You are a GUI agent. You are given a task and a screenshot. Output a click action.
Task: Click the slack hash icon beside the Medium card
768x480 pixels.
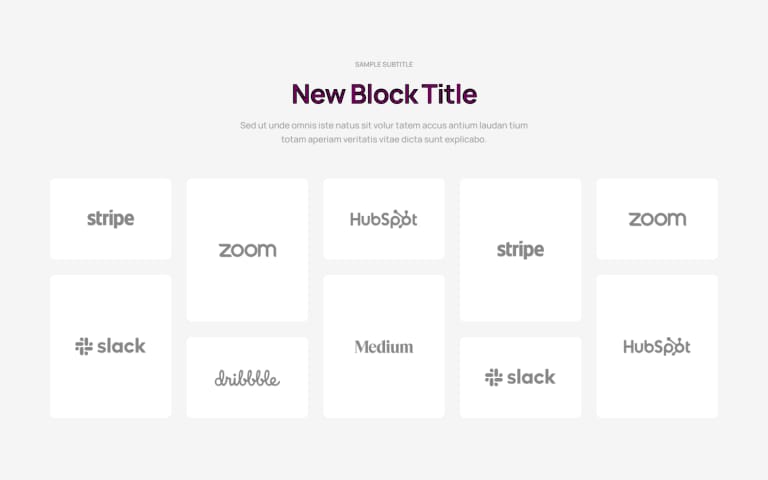(x=494, y=377)
